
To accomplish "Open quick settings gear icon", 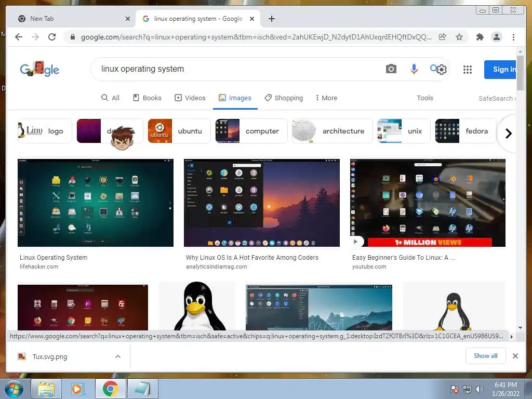I will [x=441, y=70].
